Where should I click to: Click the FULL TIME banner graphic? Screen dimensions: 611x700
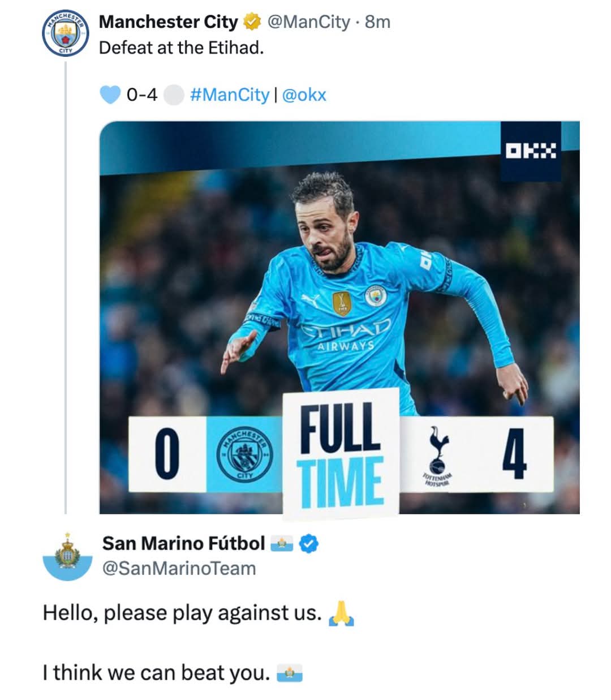pos(341,453)
